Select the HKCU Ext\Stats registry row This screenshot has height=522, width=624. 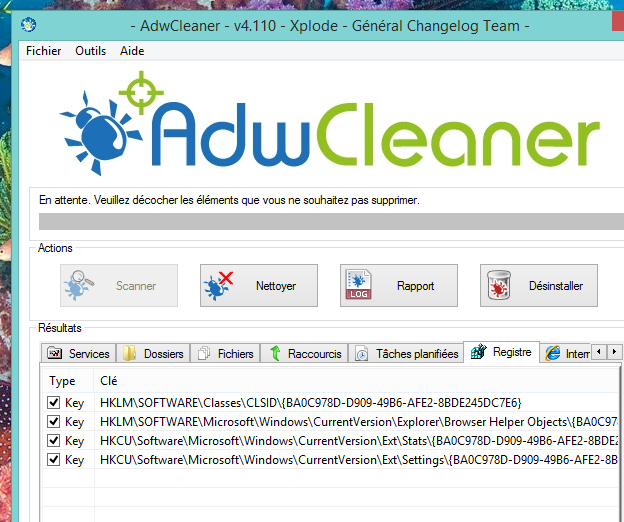330,441
